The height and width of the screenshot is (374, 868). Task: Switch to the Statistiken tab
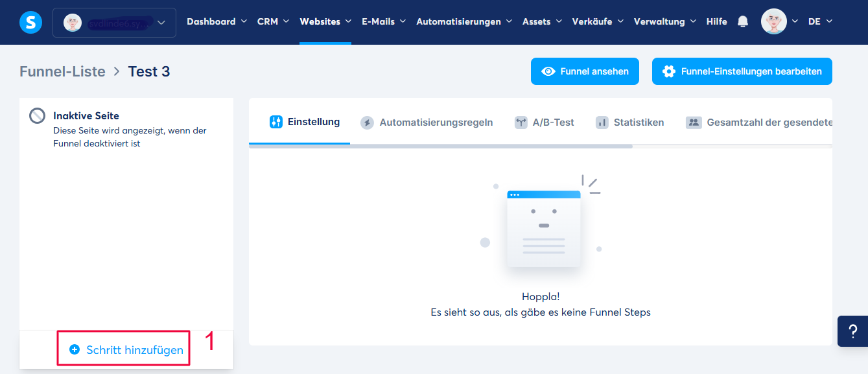(629, 123)
